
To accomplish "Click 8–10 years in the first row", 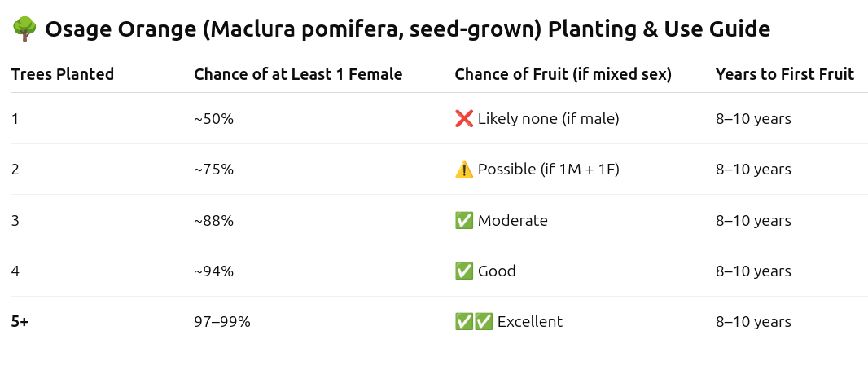I will [x=753, y=119].
